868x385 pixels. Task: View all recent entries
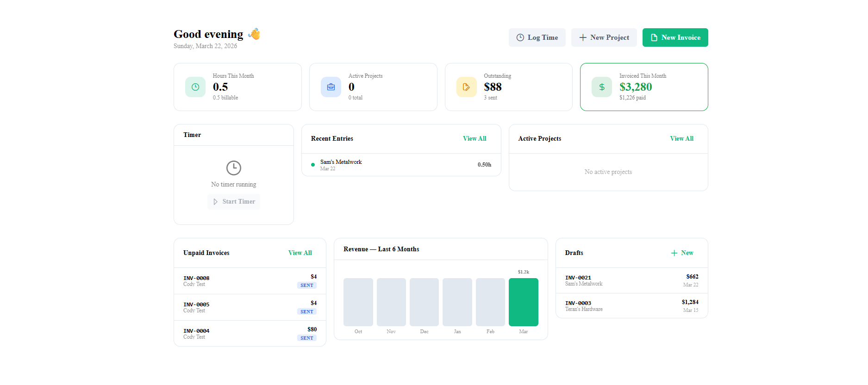[x=475, y=139]
